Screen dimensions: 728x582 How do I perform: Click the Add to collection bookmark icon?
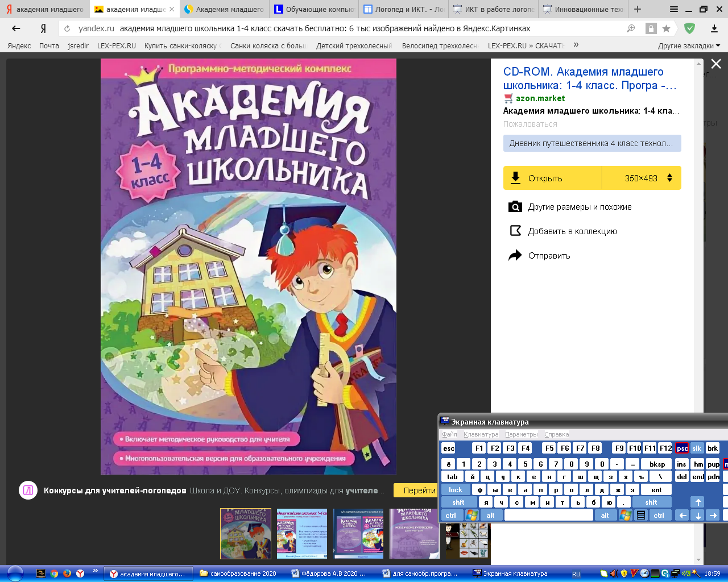point(515,231)
